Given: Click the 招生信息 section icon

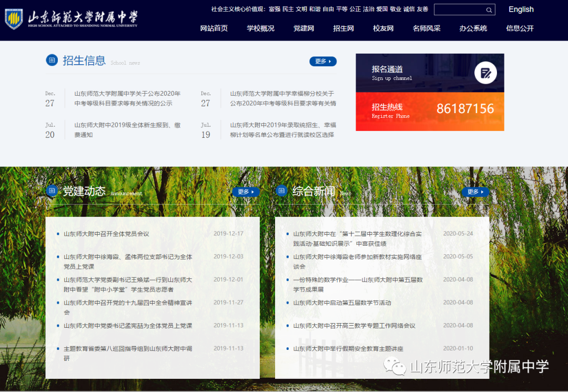Looking at the screenshot, I should click(52, 61).
